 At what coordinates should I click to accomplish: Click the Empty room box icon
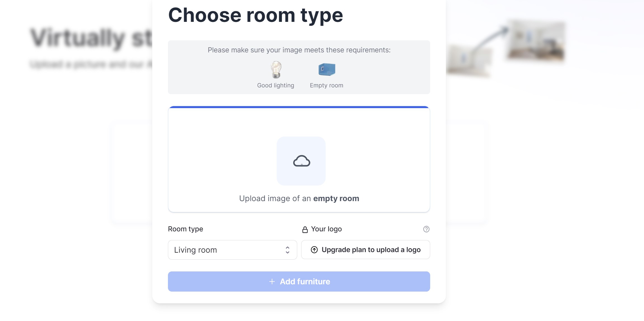click(326, 69)
